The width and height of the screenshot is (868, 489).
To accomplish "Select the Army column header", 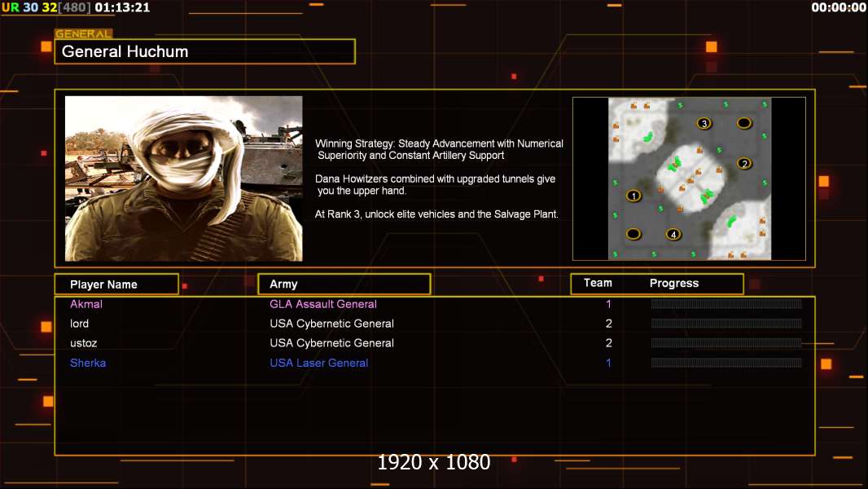I will [344, 284].
